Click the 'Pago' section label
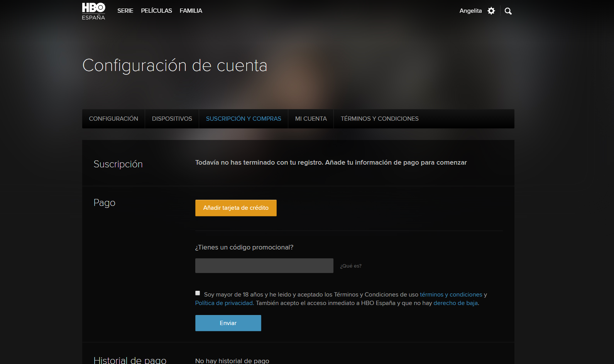Image resolution: width=614 pixels, height=364 pixels. [x=104, y=203]
